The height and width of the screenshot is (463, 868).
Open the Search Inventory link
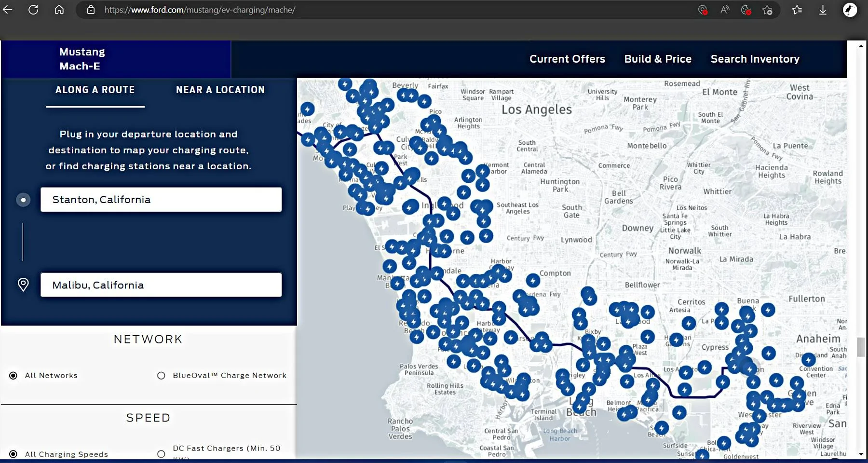tap(755, 59)
